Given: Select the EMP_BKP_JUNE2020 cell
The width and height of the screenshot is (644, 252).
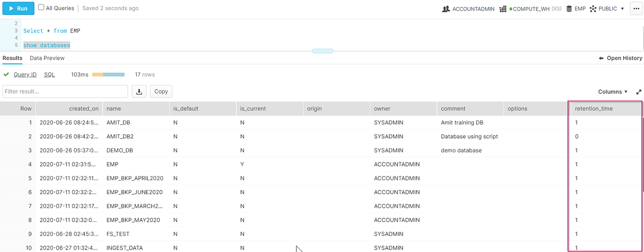Looking at the screenshot, I should pyautogui.click(x=136, y=192).
